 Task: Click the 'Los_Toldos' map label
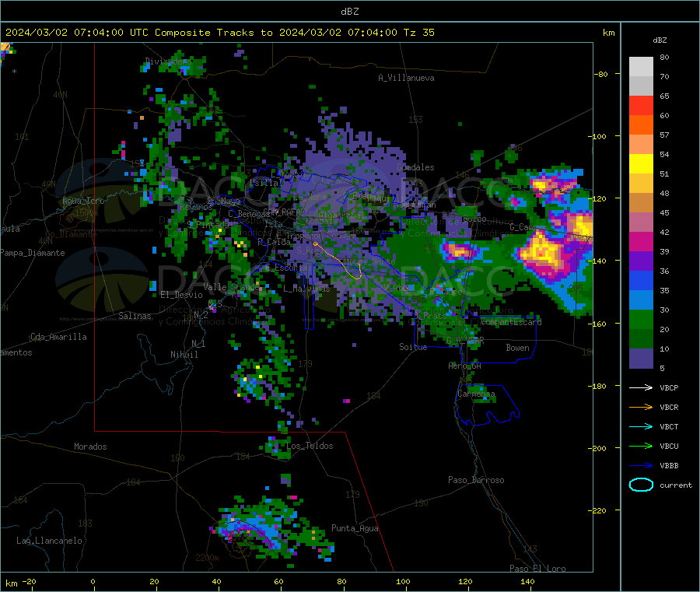(x=310, y=446)
